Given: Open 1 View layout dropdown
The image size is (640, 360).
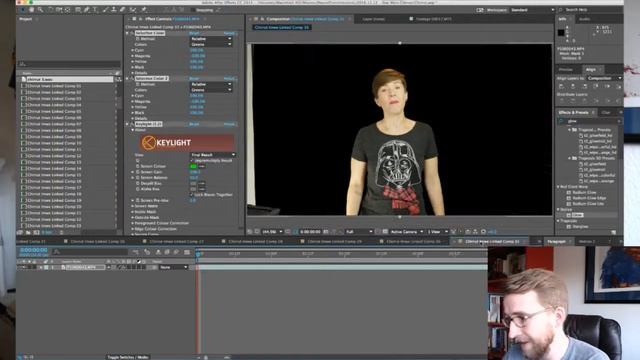Looking at the screenshot, I should (438, 232).
